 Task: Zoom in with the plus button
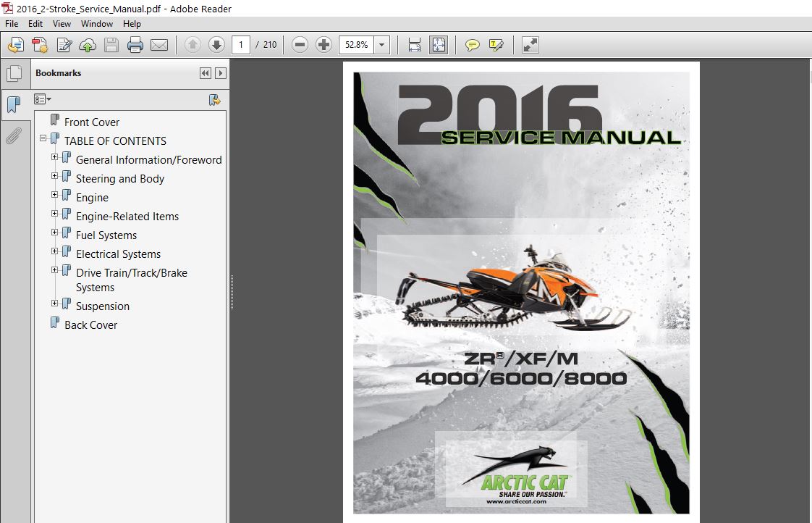[323, 45]
